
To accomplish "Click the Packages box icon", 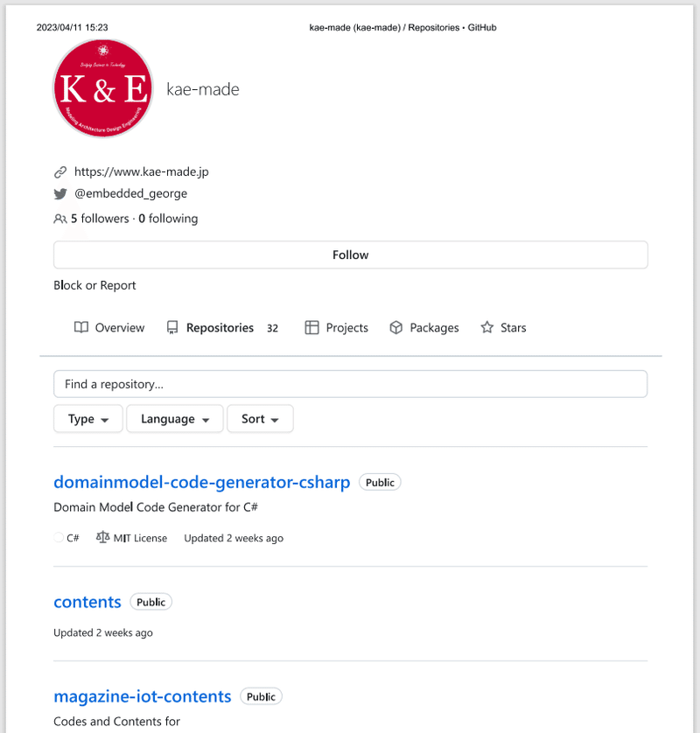I will click(395, 327).
